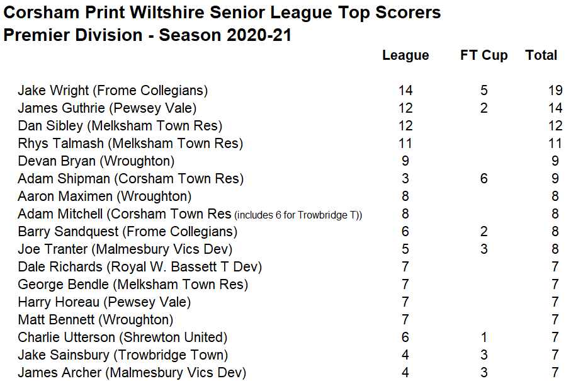Click the 'Premier Division - Season 2020-21' subtitle
Image resolution: width=588 pixels, height=381 pixels.
point(147,35)
